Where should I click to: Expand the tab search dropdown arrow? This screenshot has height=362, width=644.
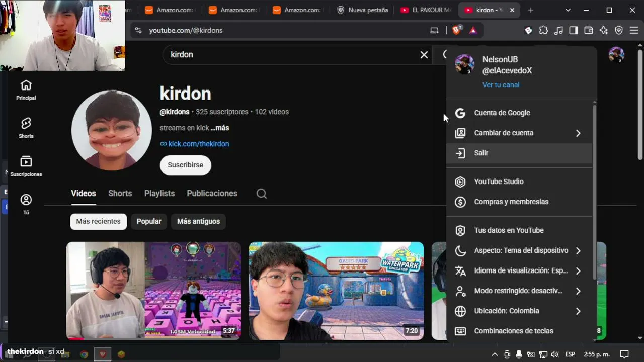click(x=568, y=10)
